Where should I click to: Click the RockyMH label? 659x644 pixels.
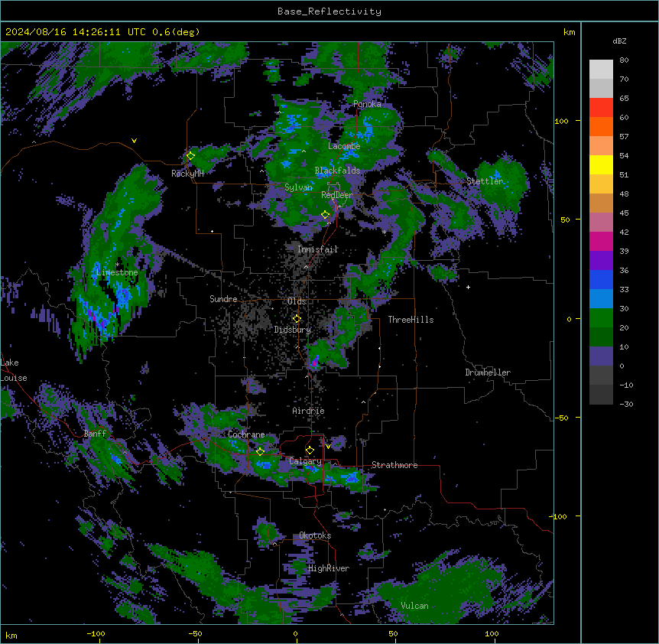click(187, 174)
